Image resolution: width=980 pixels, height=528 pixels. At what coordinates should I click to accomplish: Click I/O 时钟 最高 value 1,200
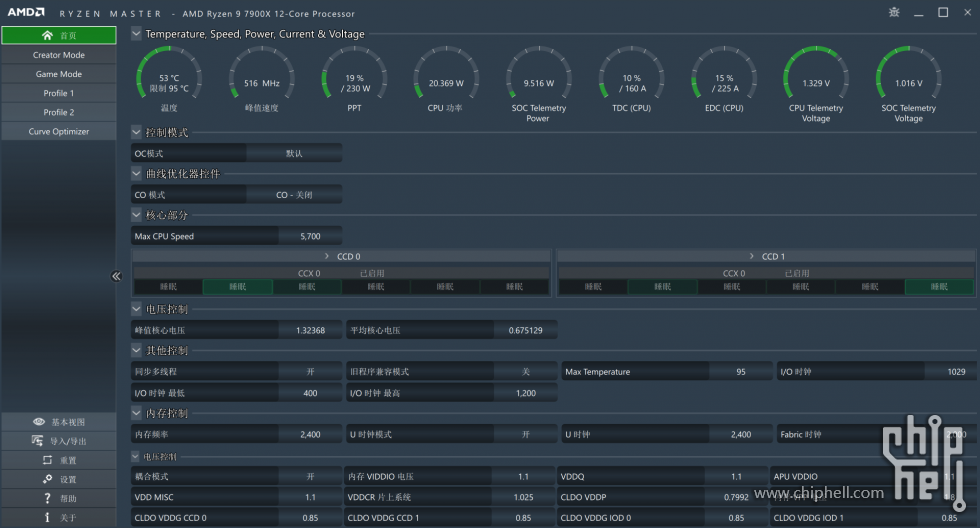point(525,393)
